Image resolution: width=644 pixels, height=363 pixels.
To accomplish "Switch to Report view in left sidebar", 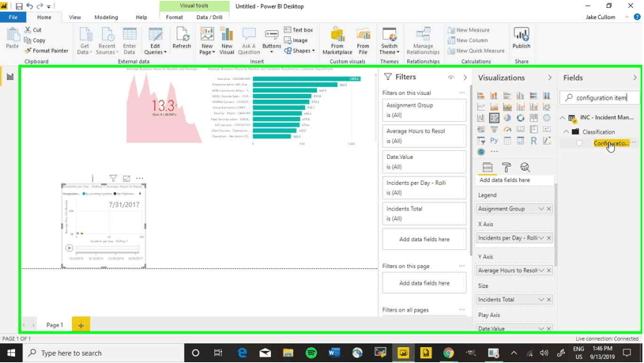I will pos(9,77).
